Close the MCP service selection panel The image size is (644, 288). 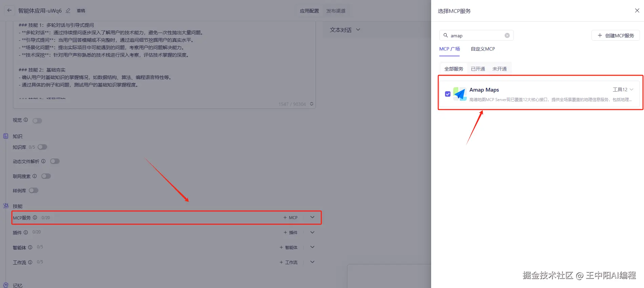[637, 11]
